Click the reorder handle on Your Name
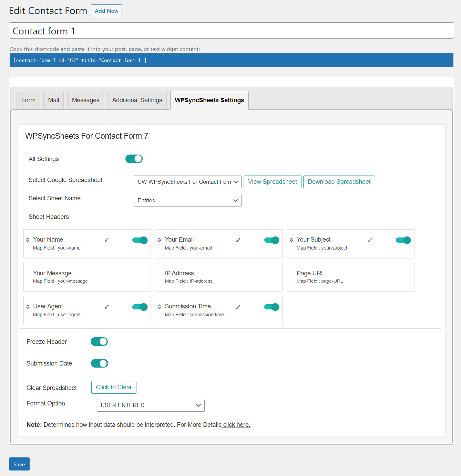The width and height of the screenshot is (461, 476). pos(27,240)
